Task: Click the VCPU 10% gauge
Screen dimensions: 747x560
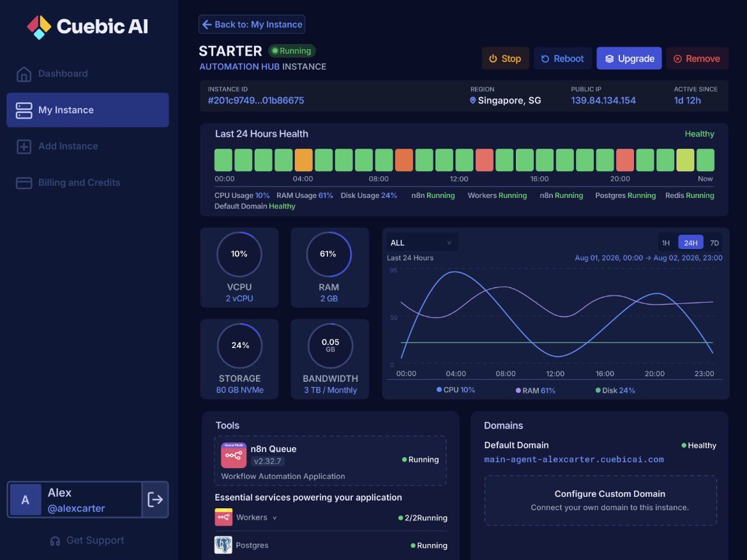Action: (x=239, y=254)
